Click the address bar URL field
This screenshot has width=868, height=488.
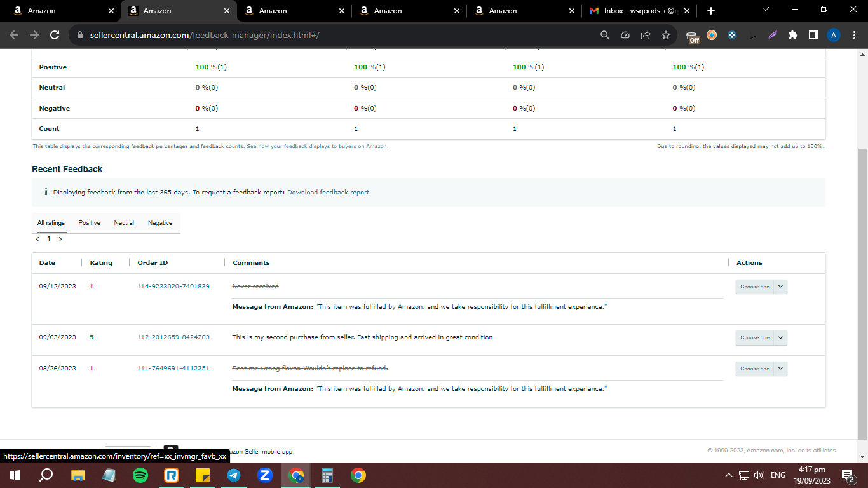(x=337, y=35)
